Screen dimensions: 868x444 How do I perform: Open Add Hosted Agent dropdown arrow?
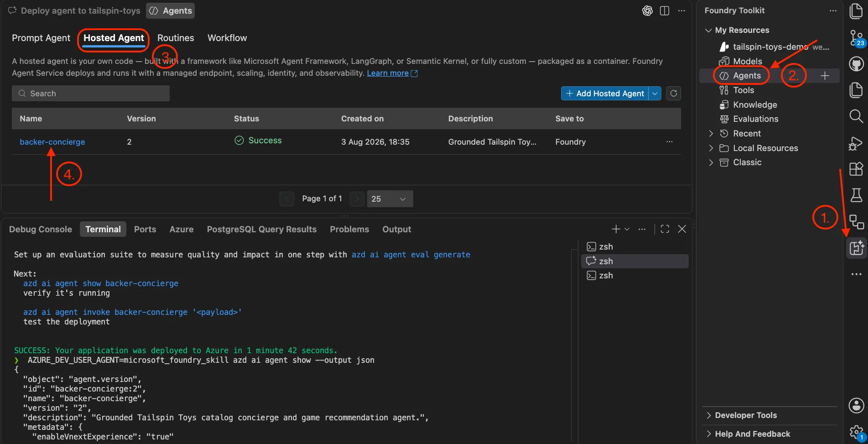[x=655, y=93]
